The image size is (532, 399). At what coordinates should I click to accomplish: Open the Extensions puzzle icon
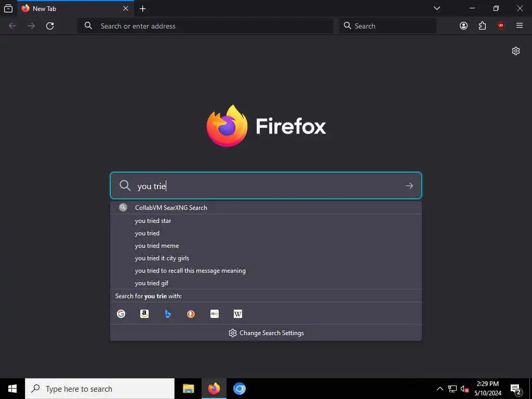[482, 26]
